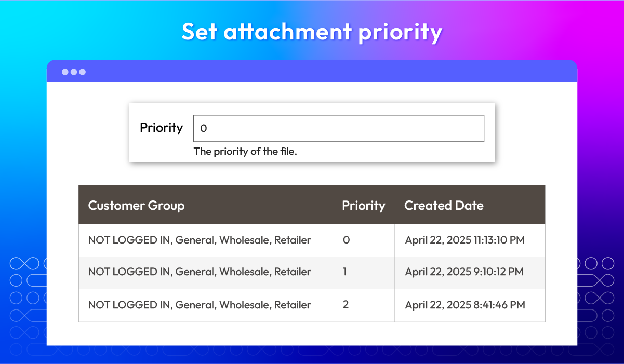Screen dimensions: 624x364
Task: Select date April 22, 2025 8:41:46 PM
Action: [x=465, y=305]
